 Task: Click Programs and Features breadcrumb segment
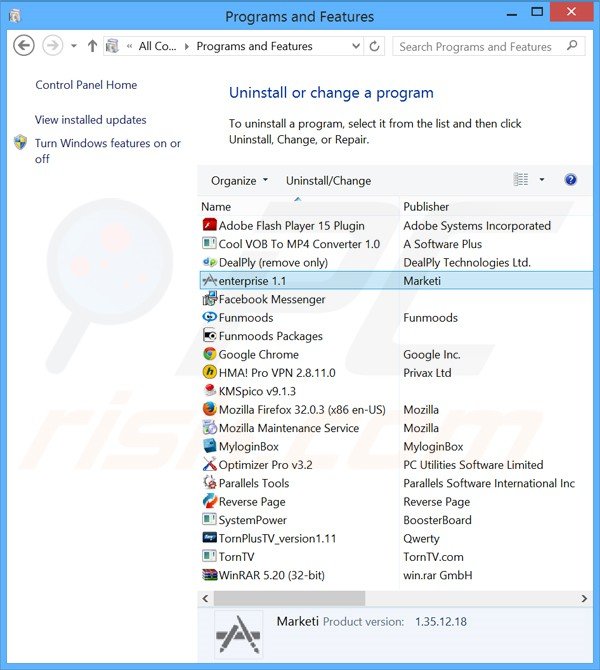click(x=254, y=46)
